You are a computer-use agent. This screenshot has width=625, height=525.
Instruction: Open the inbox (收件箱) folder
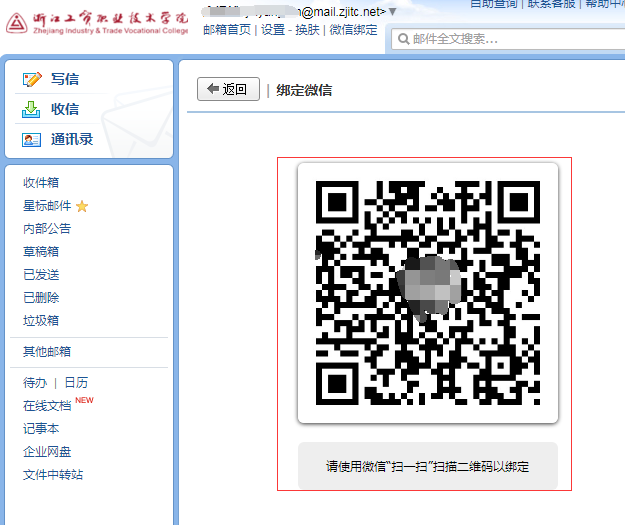click(41, 182)
